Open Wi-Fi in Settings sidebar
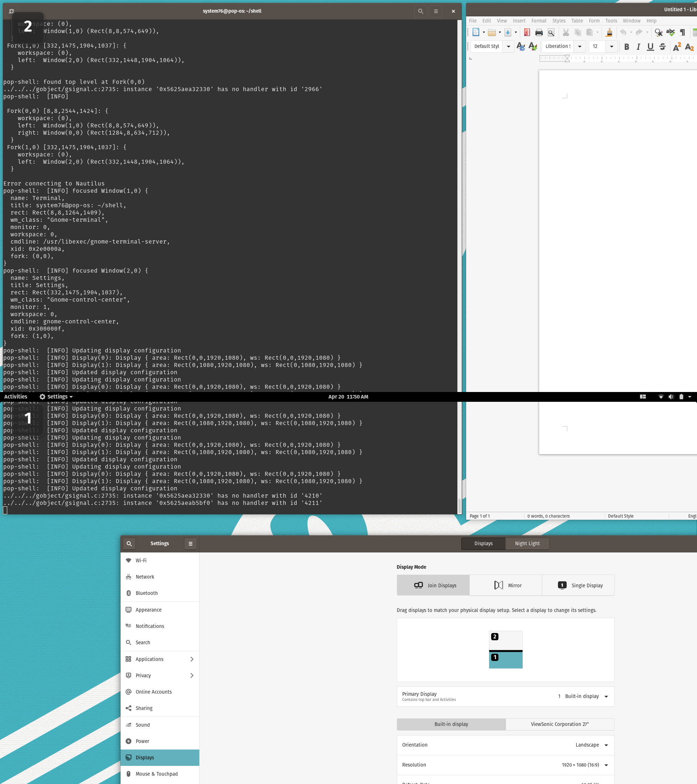This screenshot has width=697, height=784. 160,560
